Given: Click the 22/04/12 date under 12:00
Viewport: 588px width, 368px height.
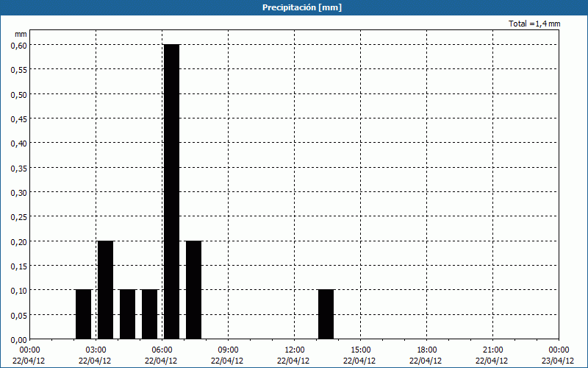Looking at the screenshot, I should 293,361.
